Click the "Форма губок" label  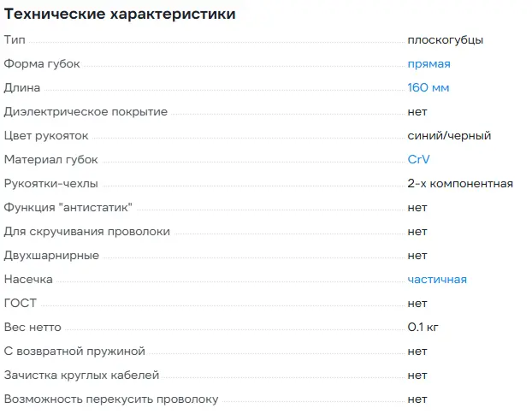pos(42,63)
